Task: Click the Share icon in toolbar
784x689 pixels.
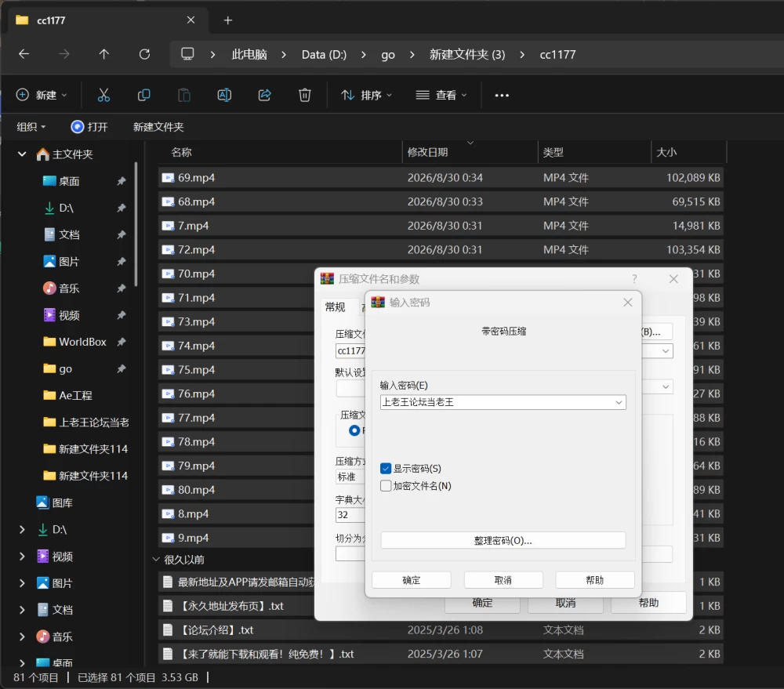Action: click(x=264, y=95)
